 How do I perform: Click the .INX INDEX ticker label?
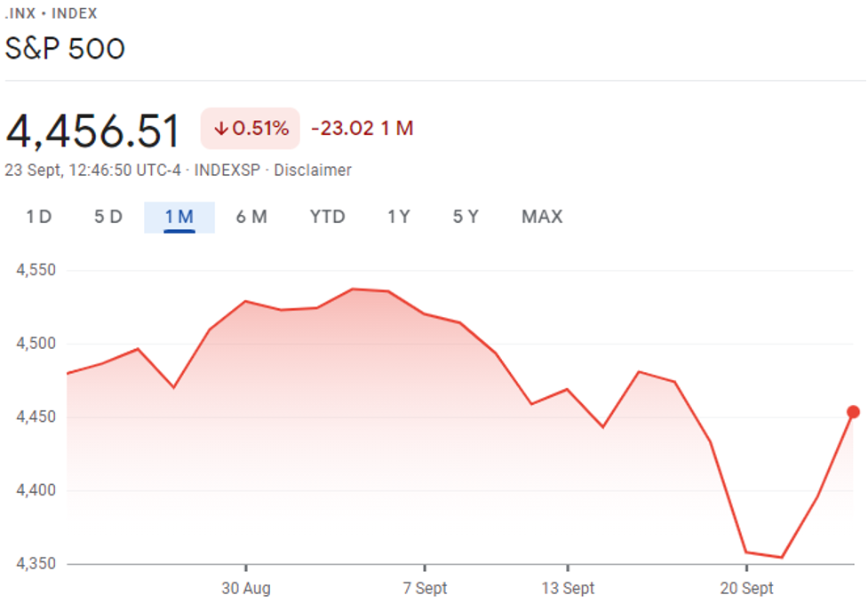(52, 13)
